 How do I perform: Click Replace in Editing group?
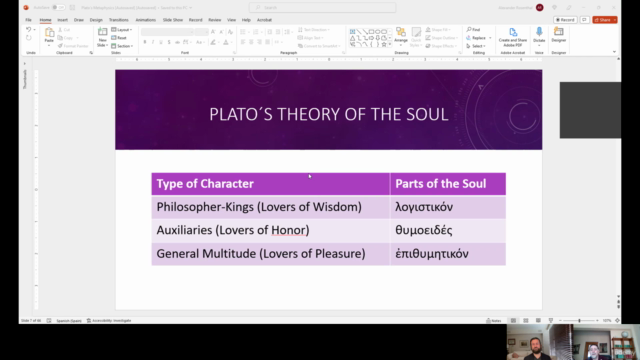[x=479, y=38]
